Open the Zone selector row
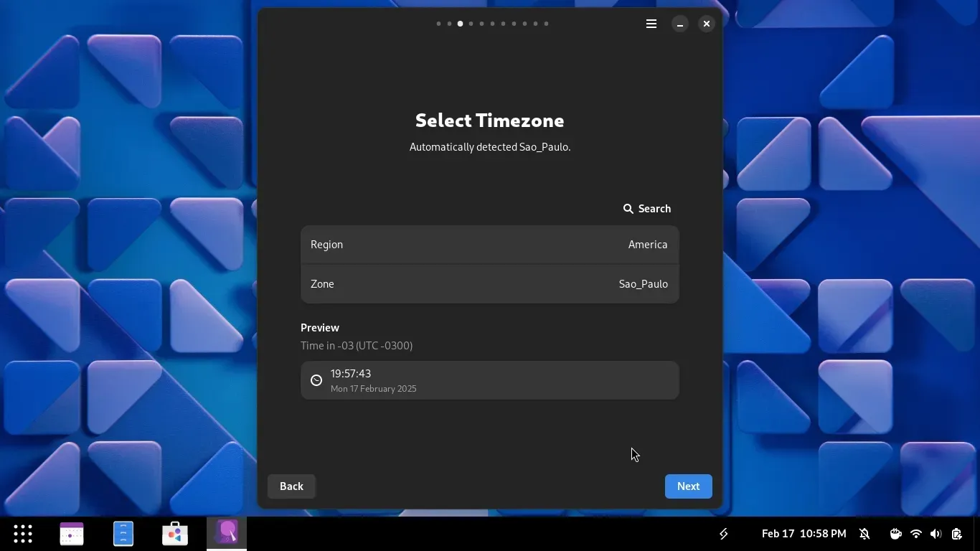 pyautogui.click(x=489, y=284)
